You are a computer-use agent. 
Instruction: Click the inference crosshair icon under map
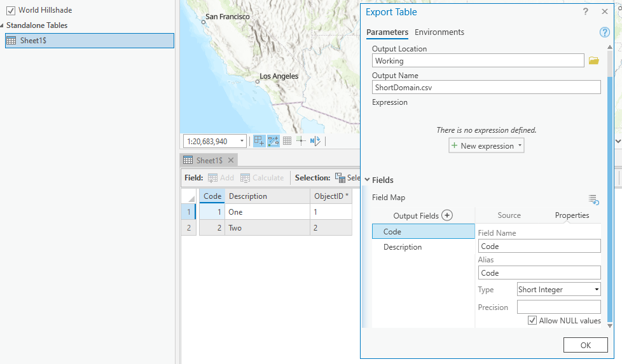[301, 141]
